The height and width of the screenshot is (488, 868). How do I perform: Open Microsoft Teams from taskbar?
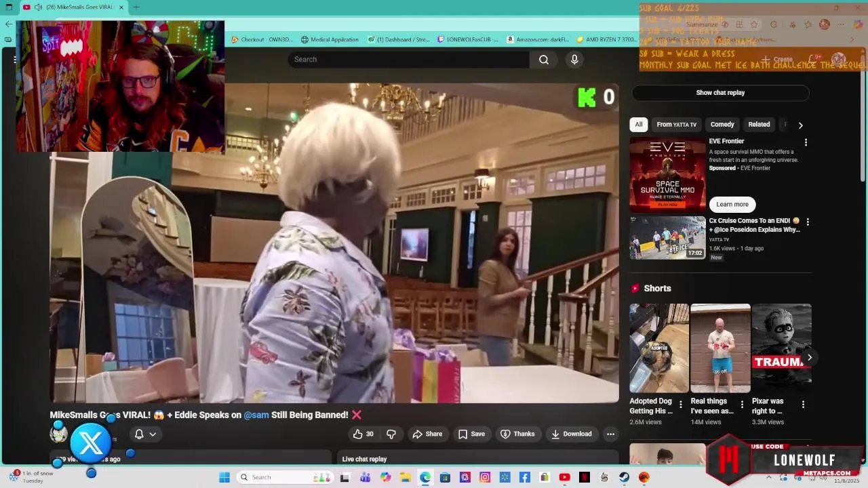tap(365, 477)
